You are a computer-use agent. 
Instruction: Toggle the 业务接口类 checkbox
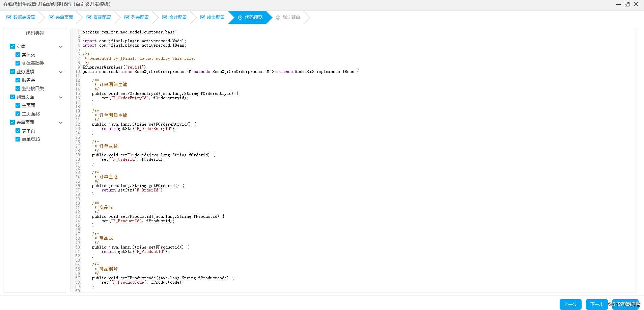coord(18,88)
